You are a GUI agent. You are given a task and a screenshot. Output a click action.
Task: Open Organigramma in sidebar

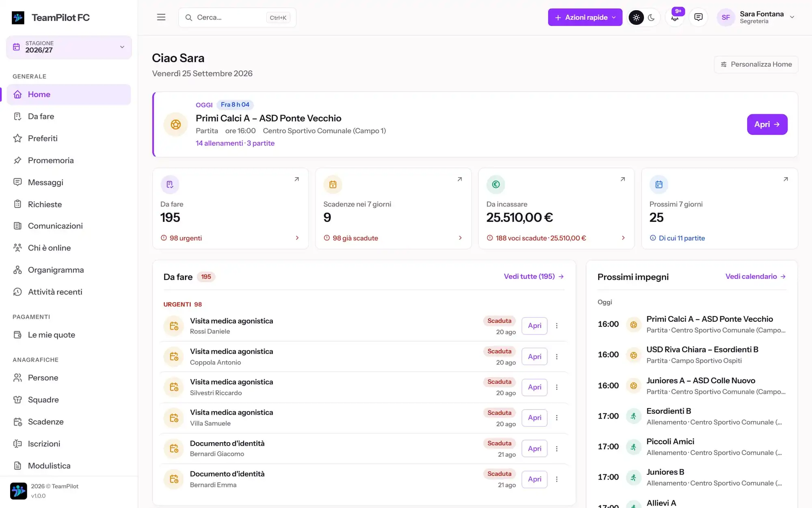tap(69, 270)
